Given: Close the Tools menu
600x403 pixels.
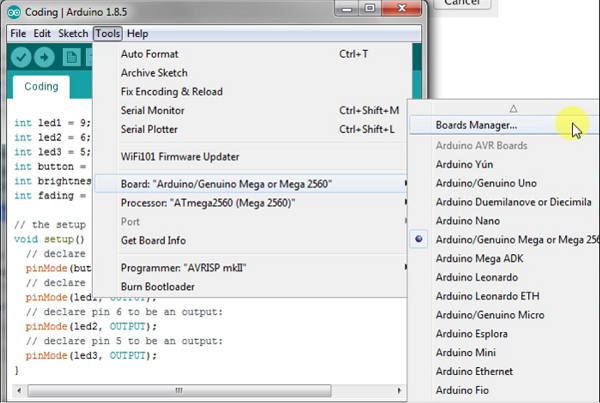Looking at the screenshot, I should click(108, 34).
